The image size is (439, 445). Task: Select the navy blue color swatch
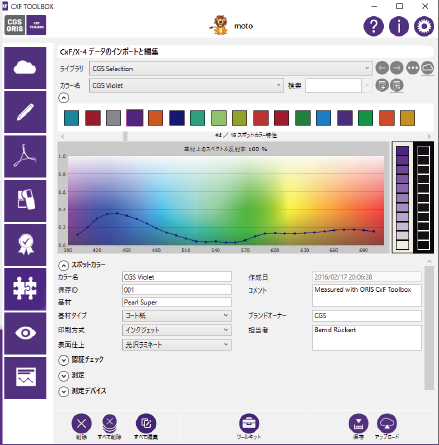177,118
